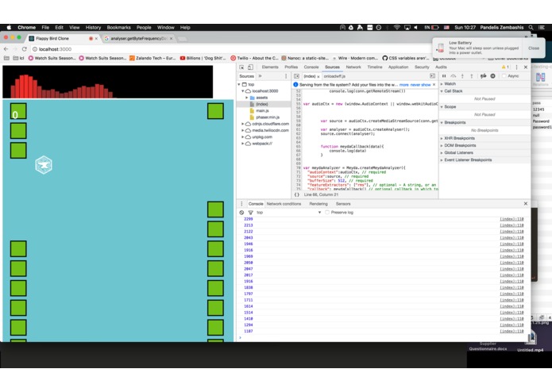Enable Preserve log checkbox
Viewport: 552px width, 392px height.
pyautogui.click(x=327, y=213)
